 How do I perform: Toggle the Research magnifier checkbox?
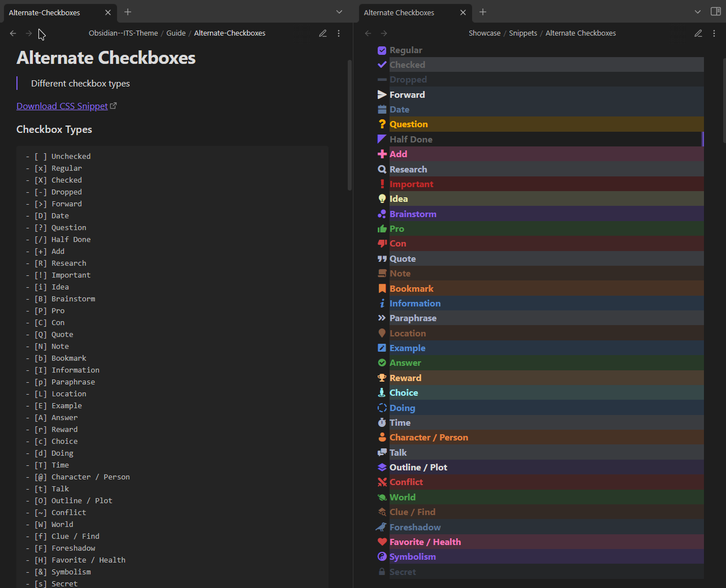click(382, 169)
